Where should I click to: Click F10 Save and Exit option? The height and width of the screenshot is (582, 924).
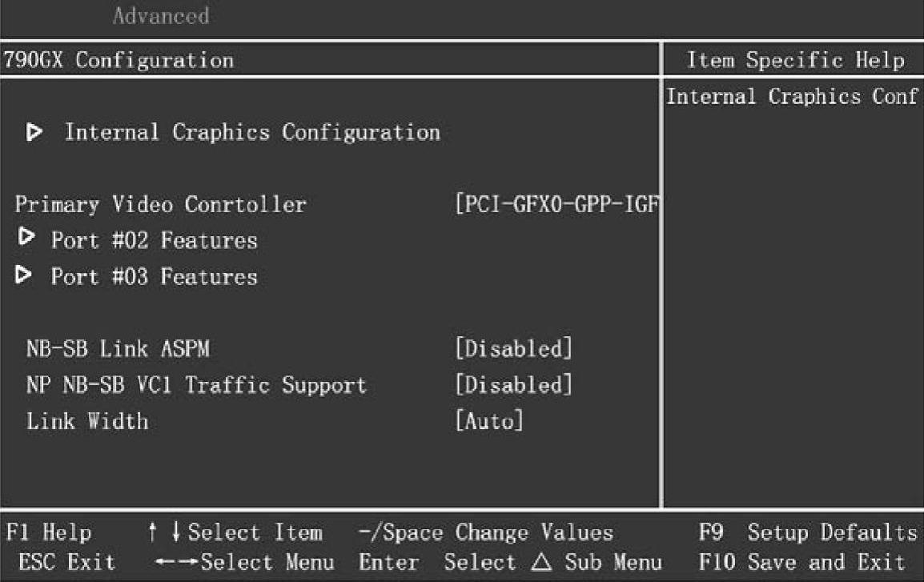coord(802,563)
